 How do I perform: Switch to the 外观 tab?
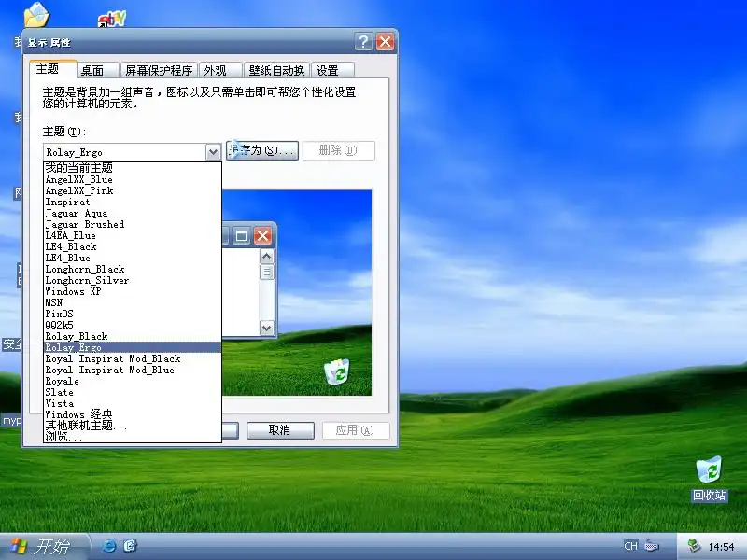point(220,71)
